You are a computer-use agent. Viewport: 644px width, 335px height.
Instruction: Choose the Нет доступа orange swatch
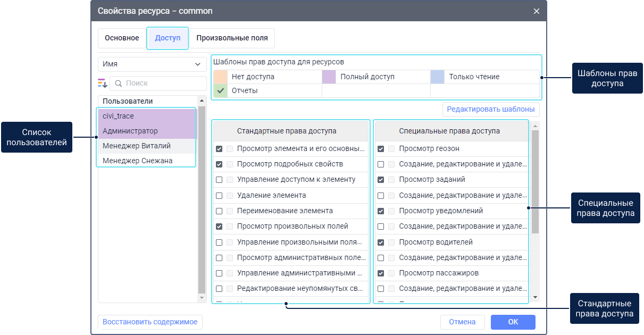coord(220,77)
